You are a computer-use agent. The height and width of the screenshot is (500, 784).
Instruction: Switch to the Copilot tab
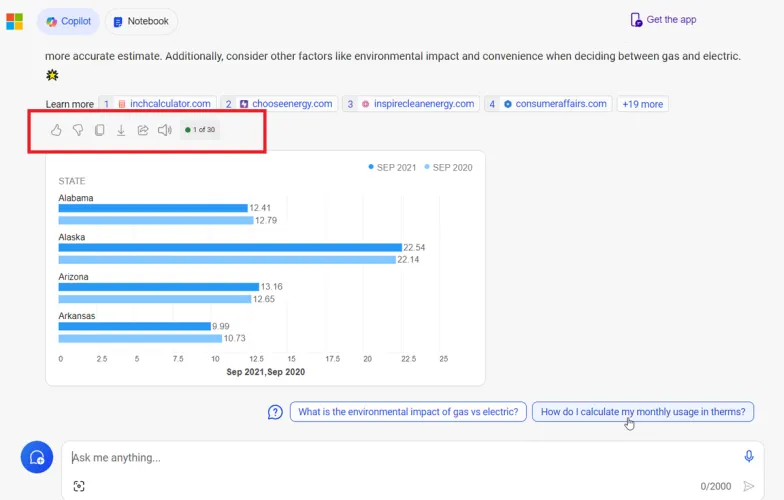click(x=68, y=21)
